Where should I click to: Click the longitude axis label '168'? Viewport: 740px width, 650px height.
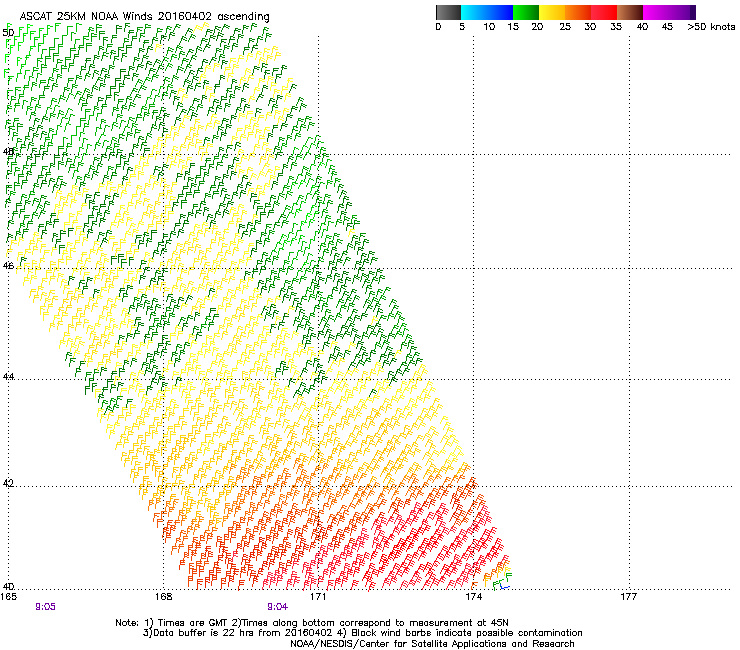tap(163, 597)
